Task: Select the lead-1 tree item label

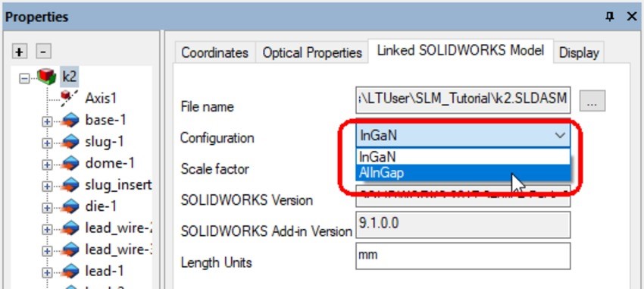Action: (x=105, y=271)
